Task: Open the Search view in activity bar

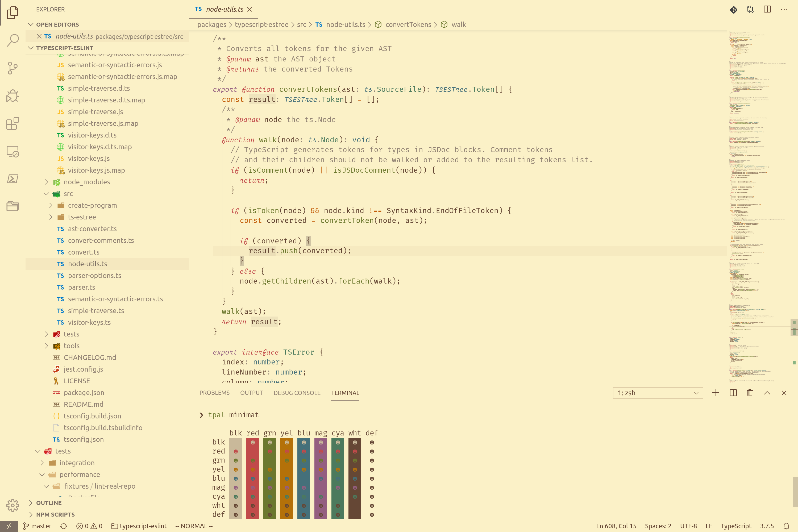Action: coord(13,40)
